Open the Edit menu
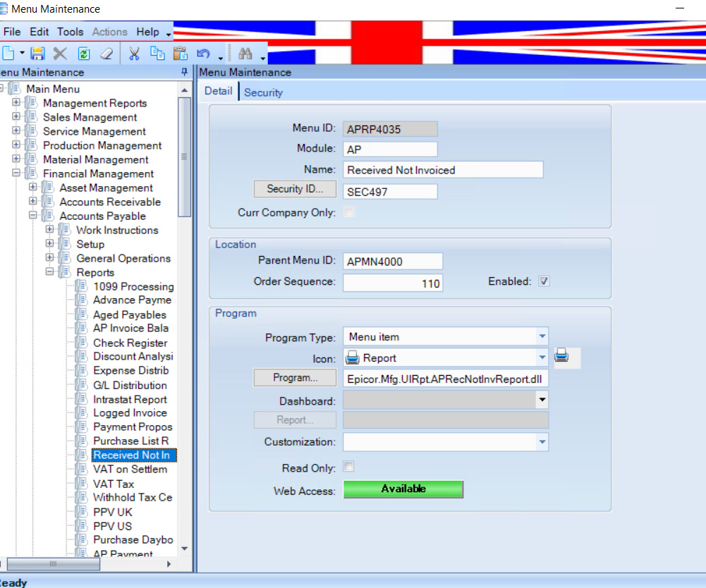Image resolution: width=706 pixels, height=588 pixels. pos(39,32)
